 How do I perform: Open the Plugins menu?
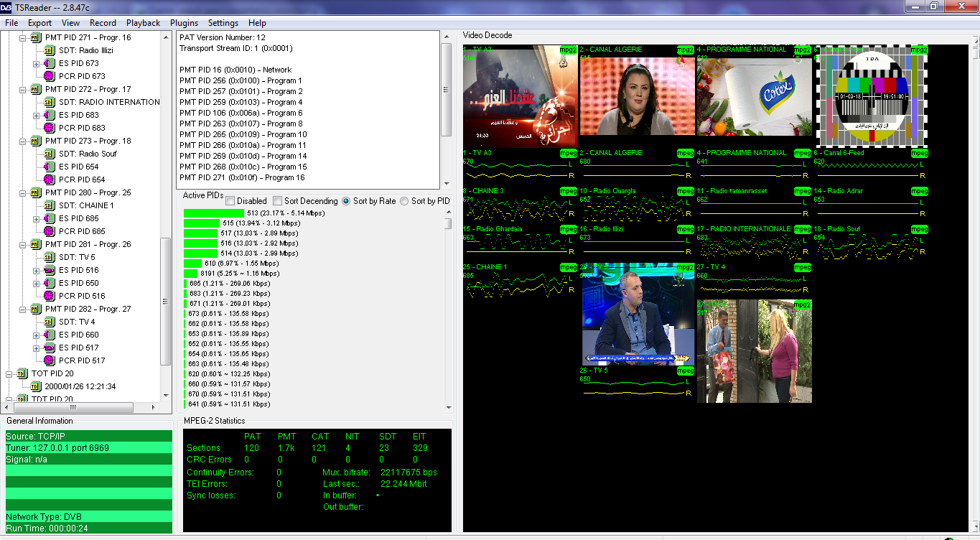(x=184, y=23)
